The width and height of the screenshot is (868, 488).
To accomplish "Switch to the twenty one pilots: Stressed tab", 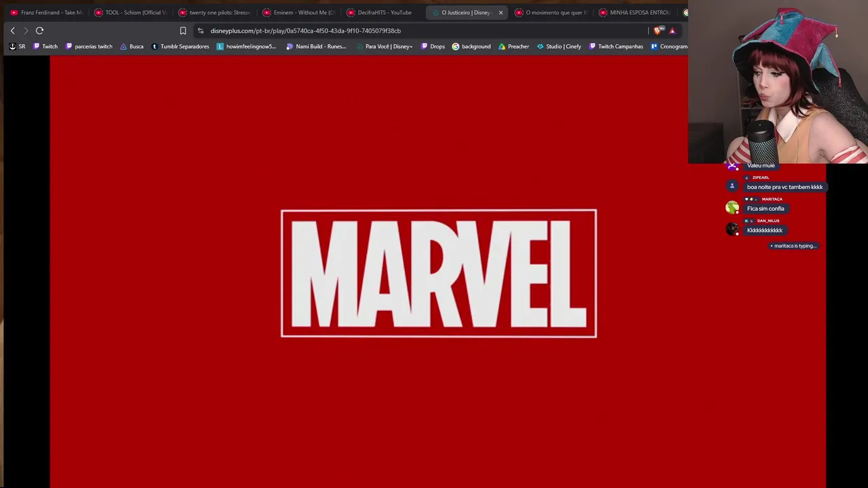I will click(214, 12).
